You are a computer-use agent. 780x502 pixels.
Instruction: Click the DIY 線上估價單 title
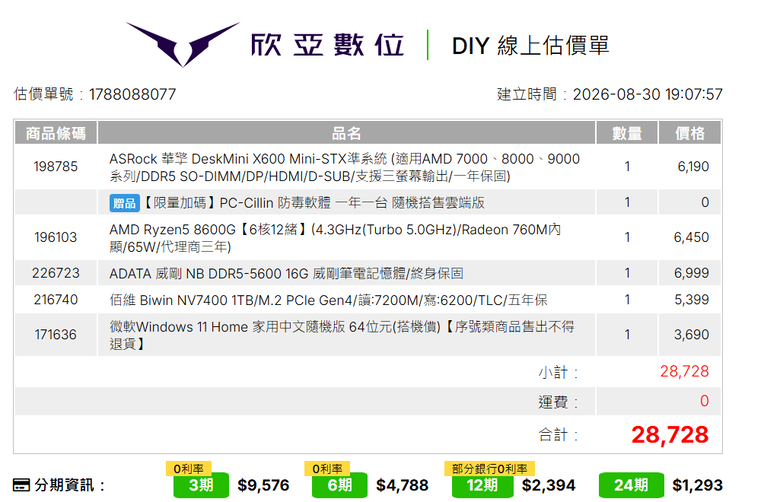tap(530, 45)
